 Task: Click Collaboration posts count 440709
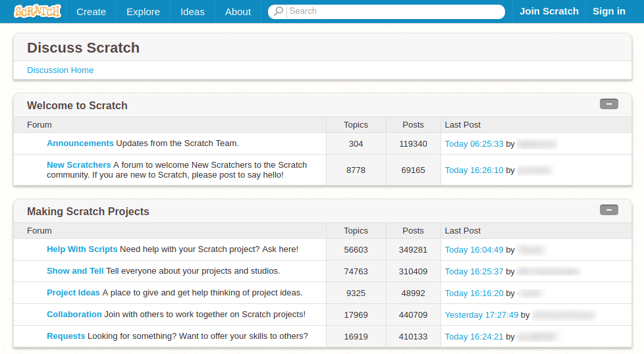coord(413,315)
